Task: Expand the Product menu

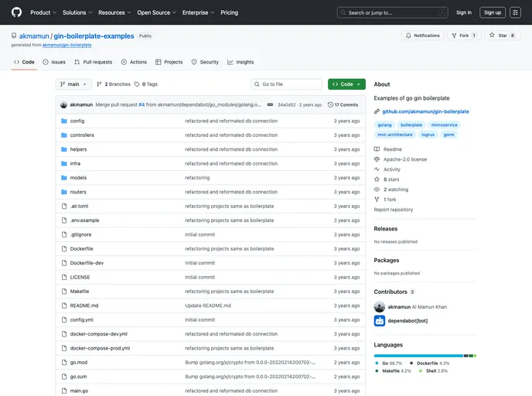Action: coord(43,12)
